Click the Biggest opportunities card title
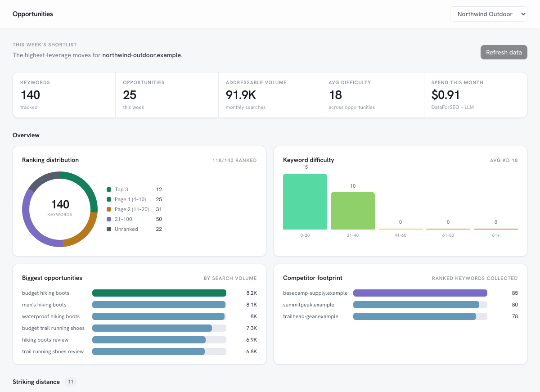The image size is (540, 392). point(52,278)
